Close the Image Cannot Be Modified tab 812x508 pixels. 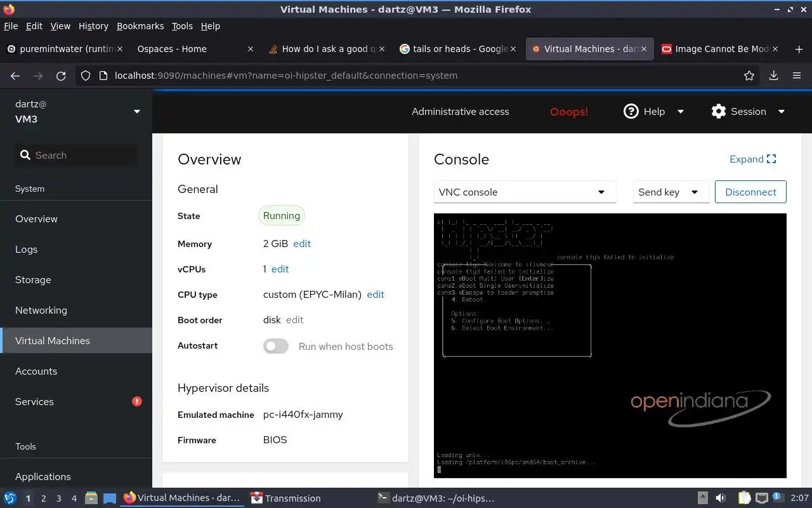775,49
